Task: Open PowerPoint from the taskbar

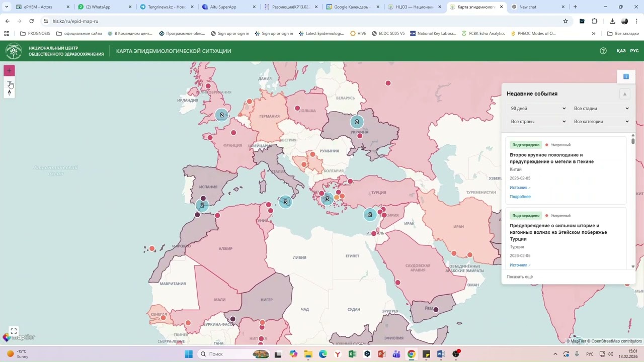Action: (x=381, y=354)
